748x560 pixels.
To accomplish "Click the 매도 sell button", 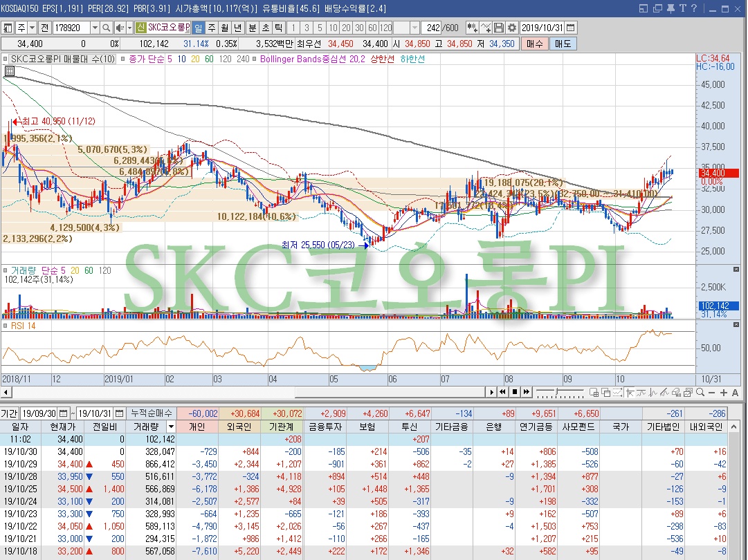I will pyautogui.click(x=563, y=44).
